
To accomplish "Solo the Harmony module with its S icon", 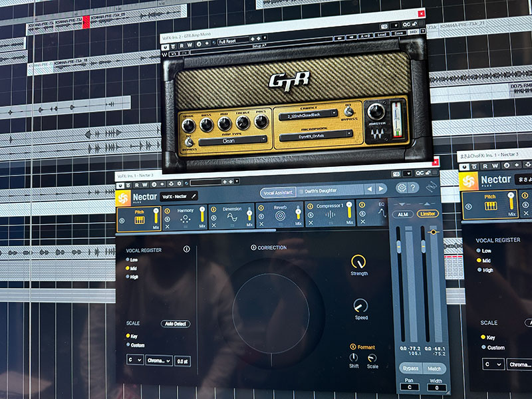I will 168,219.
